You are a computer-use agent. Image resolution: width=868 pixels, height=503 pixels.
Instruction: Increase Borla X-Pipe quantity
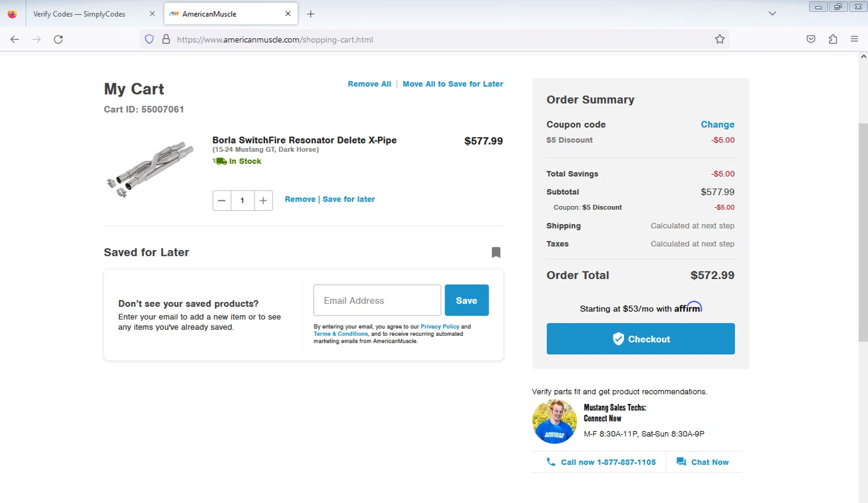[x=263, y=201]
